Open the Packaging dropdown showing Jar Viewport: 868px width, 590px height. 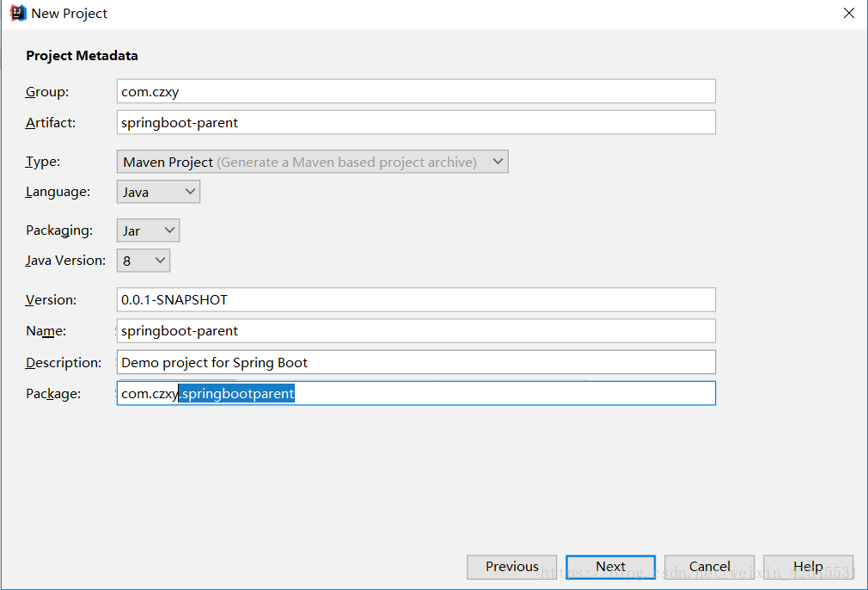(x=148, y=230)
